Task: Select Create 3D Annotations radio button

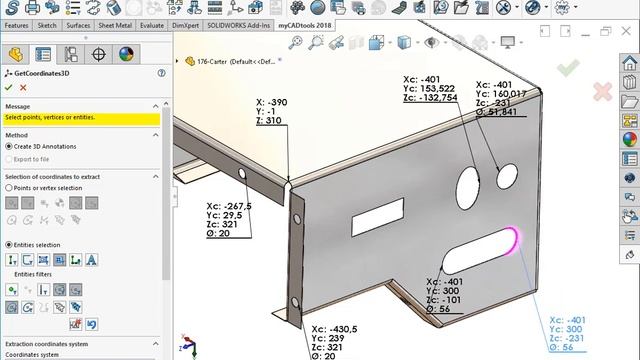Action: click(x=9, y=146)
